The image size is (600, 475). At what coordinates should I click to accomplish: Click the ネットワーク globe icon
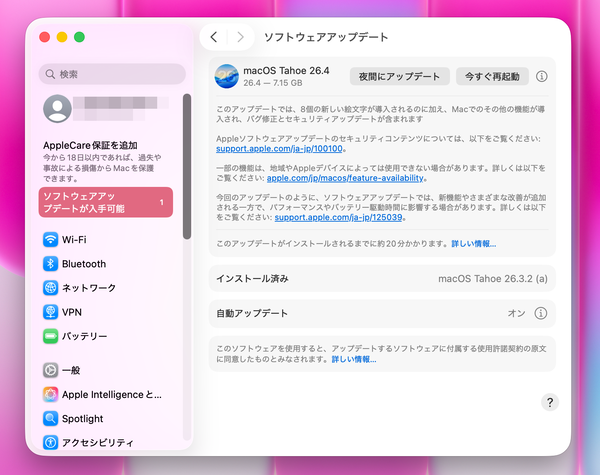[50, 288]
